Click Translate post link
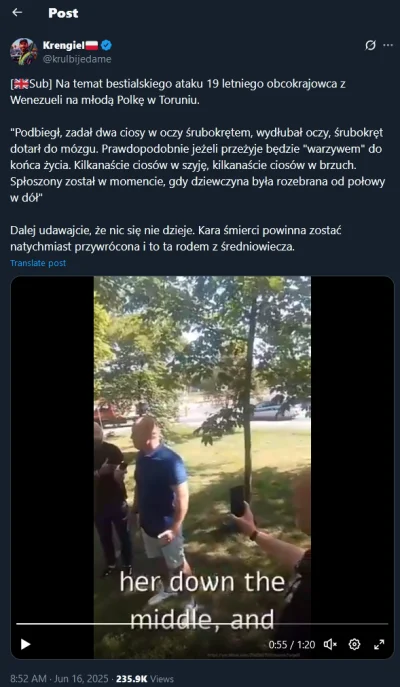 point(38,263)
